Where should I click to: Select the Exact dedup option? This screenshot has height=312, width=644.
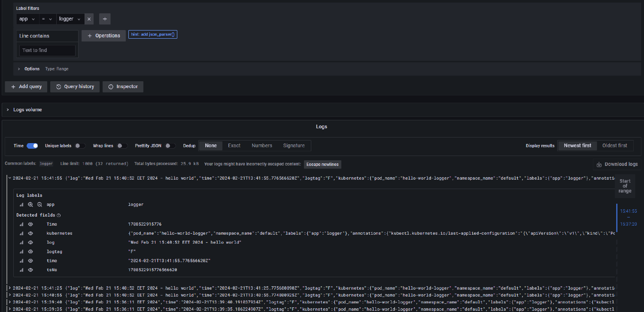234,146
